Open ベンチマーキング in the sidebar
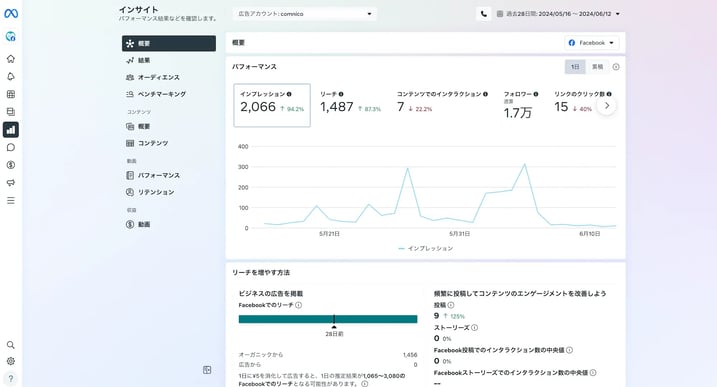 click(x=169, y=94)
